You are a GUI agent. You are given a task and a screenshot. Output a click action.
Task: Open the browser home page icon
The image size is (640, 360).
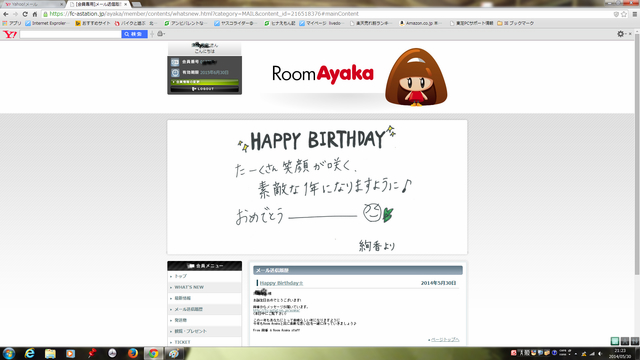coord(35,14)
